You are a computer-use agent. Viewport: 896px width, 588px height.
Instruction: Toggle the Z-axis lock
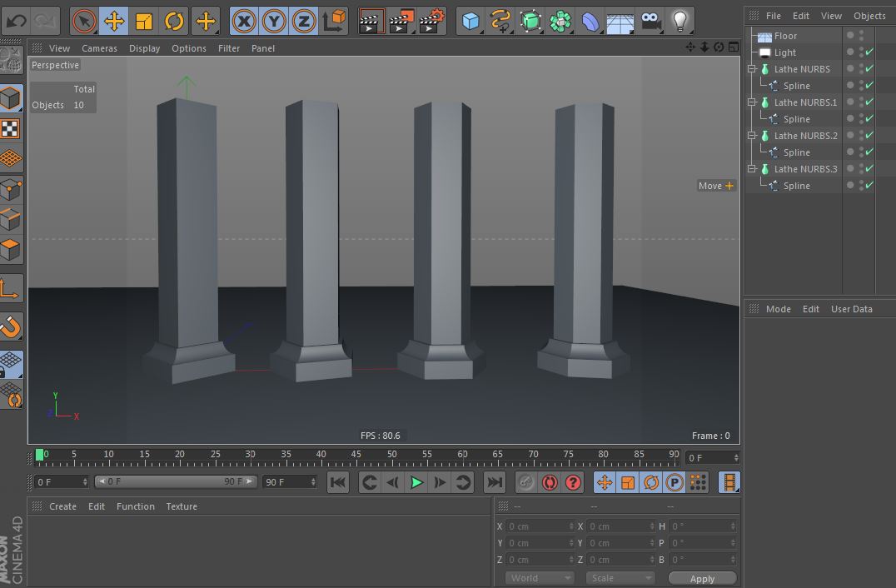click(303, 21)
